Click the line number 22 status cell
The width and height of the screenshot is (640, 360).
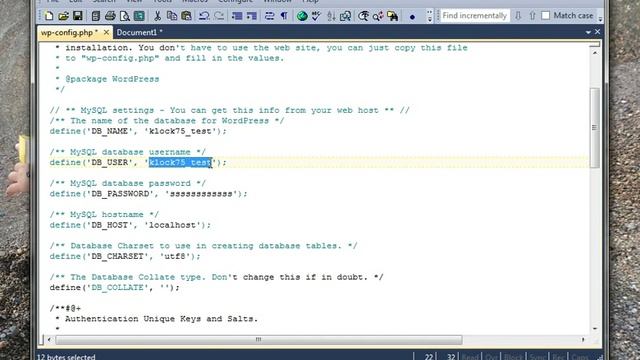point(429,356)
